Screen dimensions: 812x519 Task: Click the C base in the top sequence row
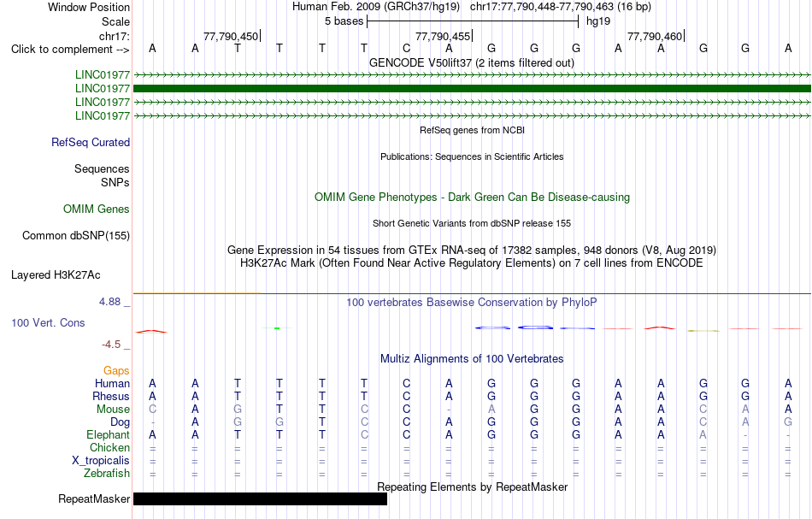(x=407, y=49)
